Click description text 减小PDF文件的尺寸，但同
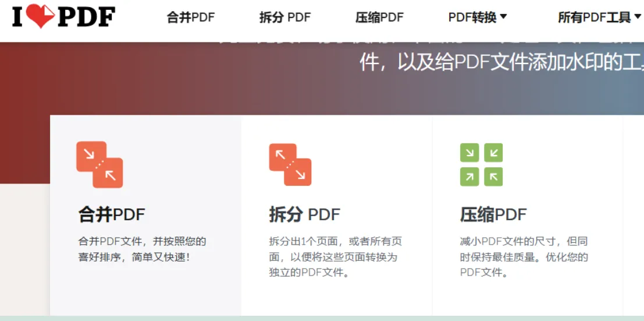 (x=524, y=241)
